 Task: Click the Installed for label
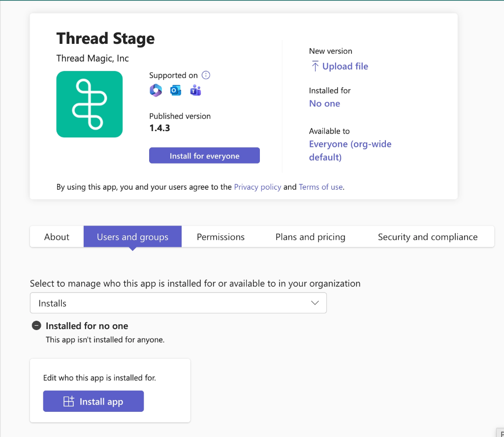329,91
